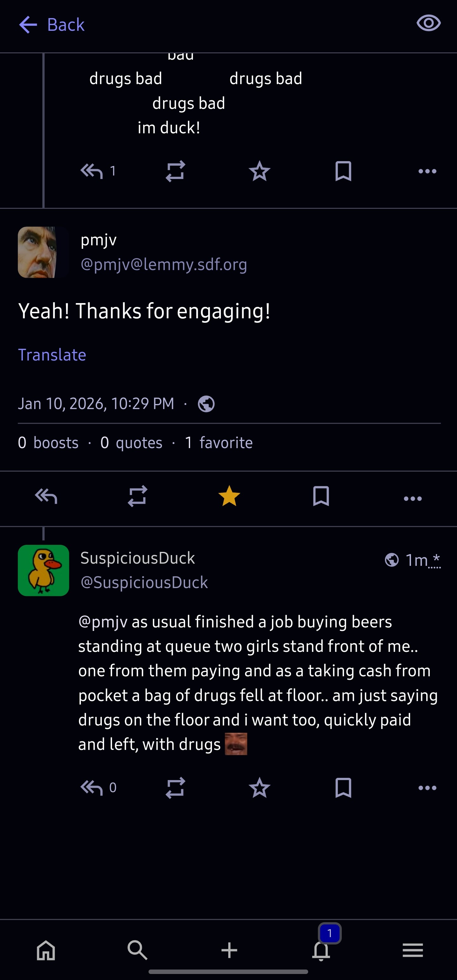The height and width of the screenshot is (980, 457).
Task: Open Search tab in bottom bar
Action: click(137, 950)
